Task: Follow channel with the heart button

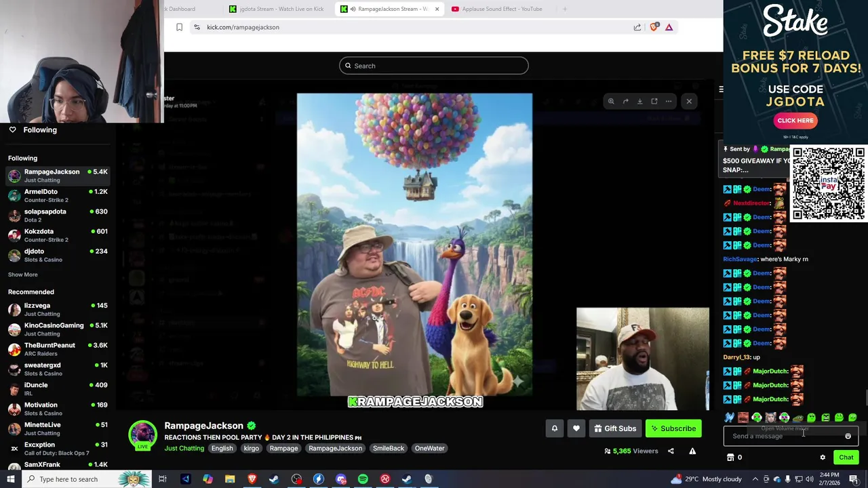Action: click(576, 428)
